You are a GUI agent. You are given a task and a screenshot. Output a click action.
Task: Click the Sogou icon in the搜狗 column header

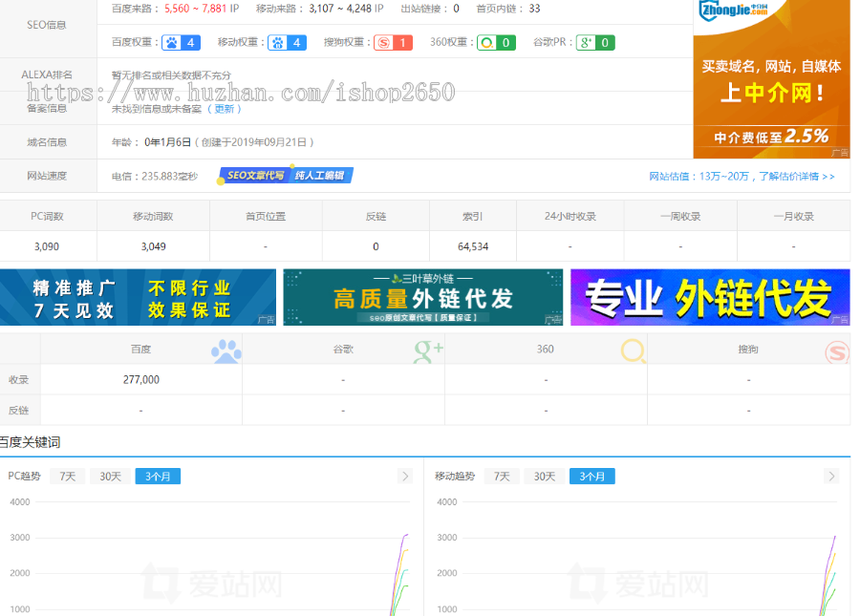(838, 351)
